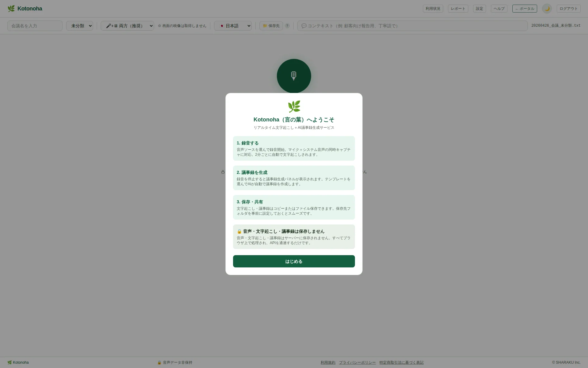The image size is (588, 368).
Task: Click the 3. 保存・共有 step card
Action: (294, 207)
